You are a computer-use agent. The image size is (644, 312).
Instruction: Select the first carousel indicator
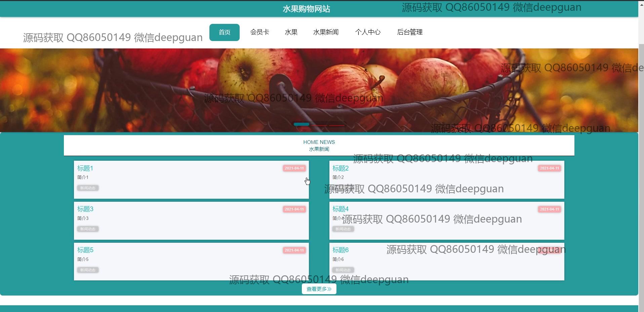point(301,124)
